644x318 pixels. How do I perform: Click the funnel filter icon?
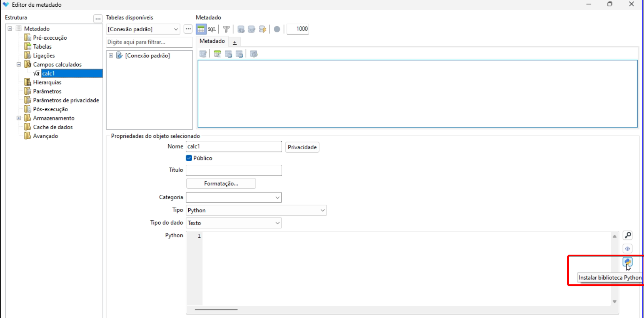[226, 29]
